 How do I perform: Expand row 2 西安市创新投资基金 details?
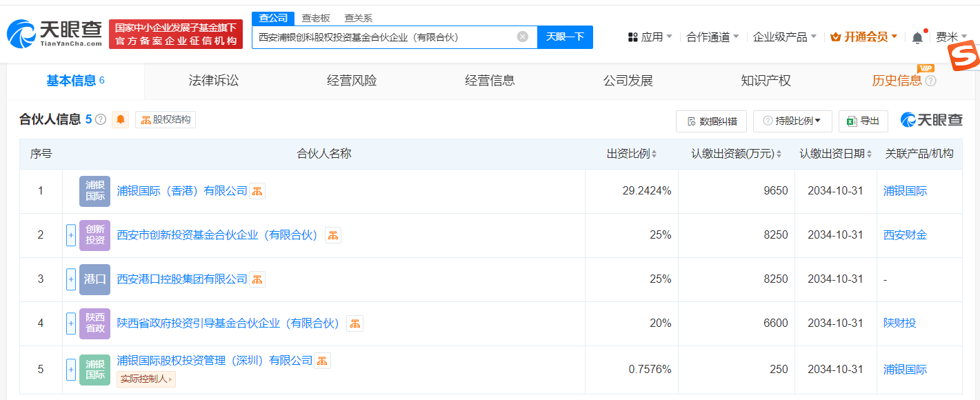click(x=71, y=235)
